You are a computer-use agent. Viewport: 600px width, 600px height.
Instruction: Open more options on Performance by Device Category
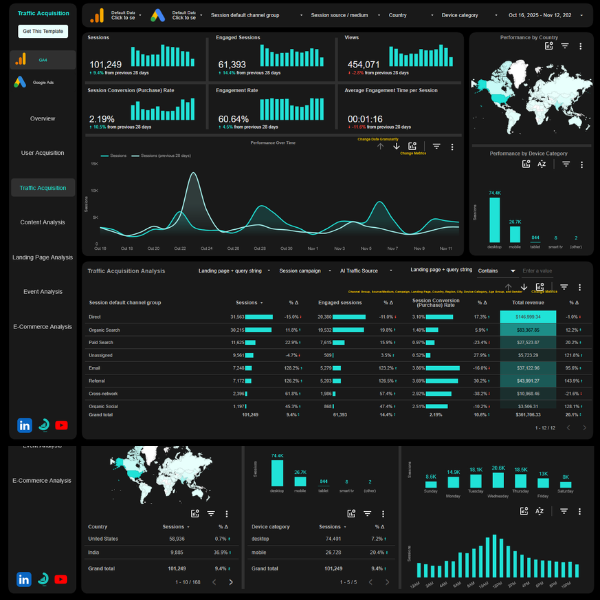tap(582, 165)
